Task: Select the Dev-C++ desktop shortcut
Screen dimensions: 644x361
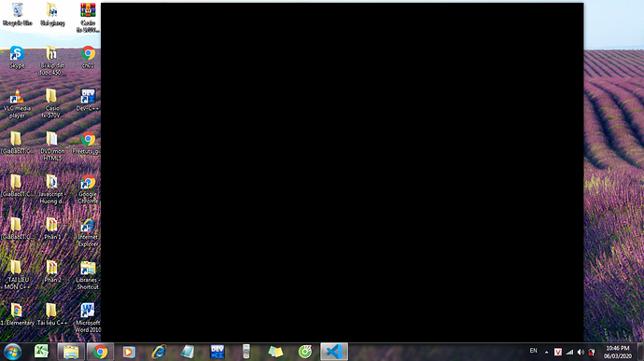Action: [x=88, y=100]
